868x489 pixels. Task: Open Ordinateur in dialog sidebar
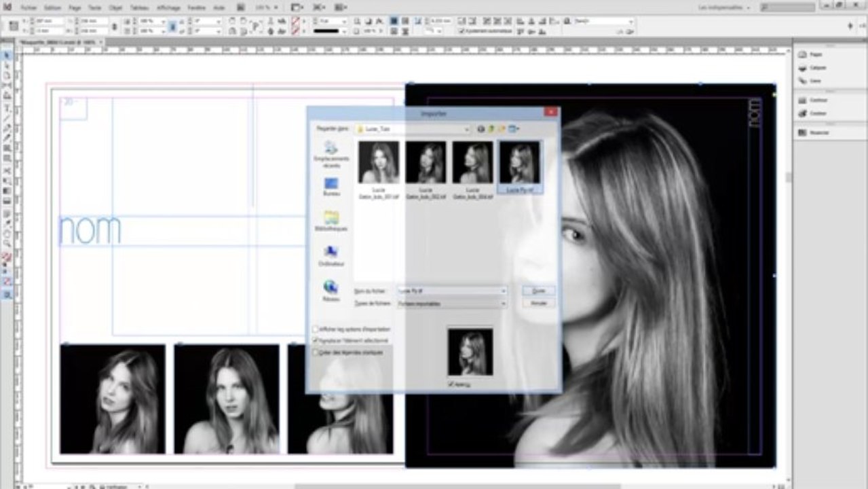point(331,257)
